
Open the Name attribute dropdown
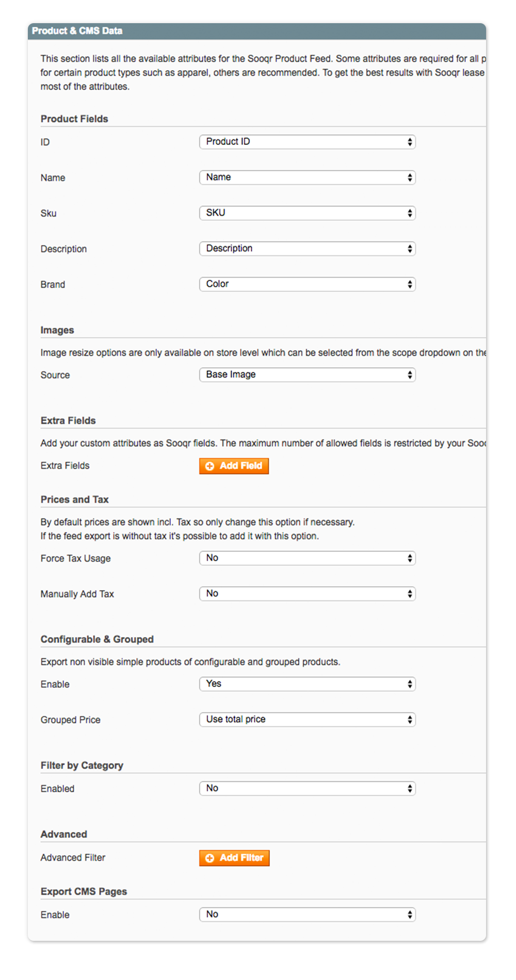[308, 177]
